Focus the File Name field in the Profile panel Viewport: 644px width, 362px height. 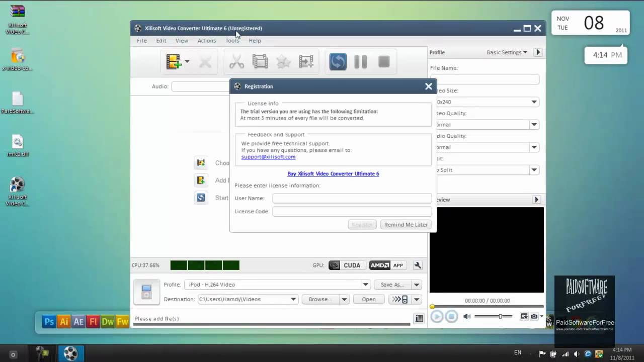(485, 79)
